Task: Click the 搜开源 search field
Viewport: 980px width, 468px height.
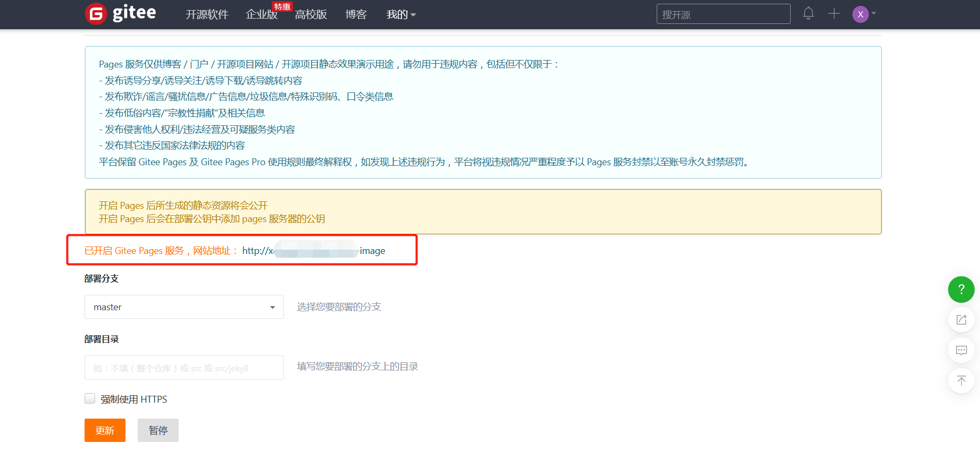Action: tap(723, 14)
